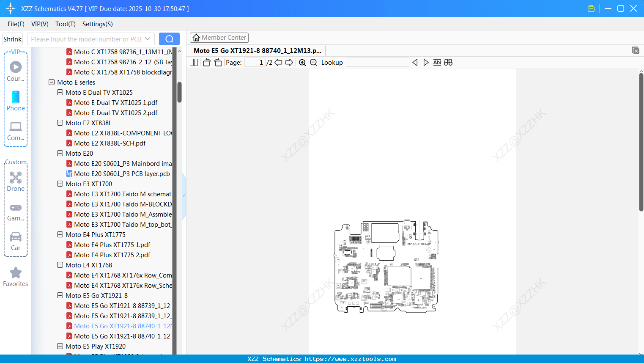Click the magnifier search button

[x=169, y=39]
